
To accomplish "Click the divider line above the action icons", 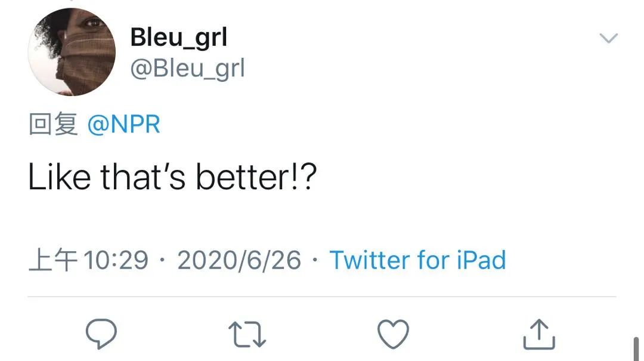I will tap(322, 297).
